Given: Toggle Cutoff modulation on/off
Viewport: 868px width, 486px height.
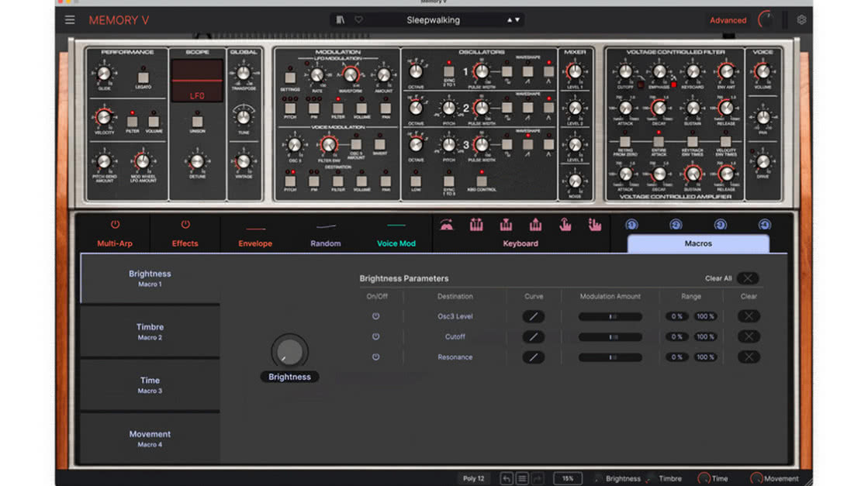Looking at the screenshot, I should tap(376, 336).
